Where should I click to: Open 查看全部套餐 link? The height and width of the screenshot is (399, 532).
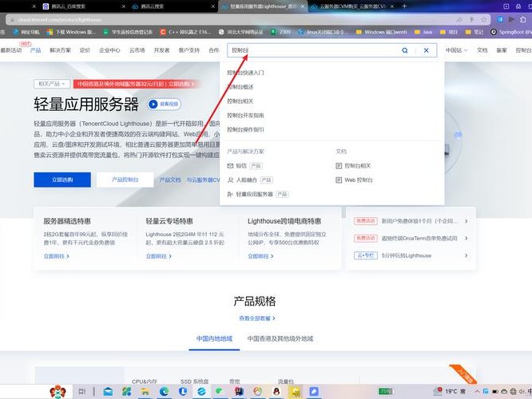point(257,318)
